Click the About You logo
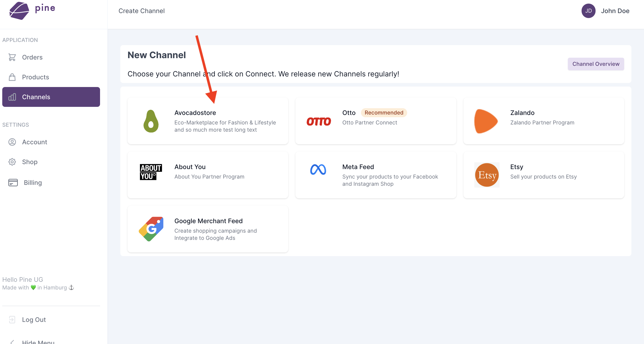Screen dimensions: 644x344 pos(151,172)
